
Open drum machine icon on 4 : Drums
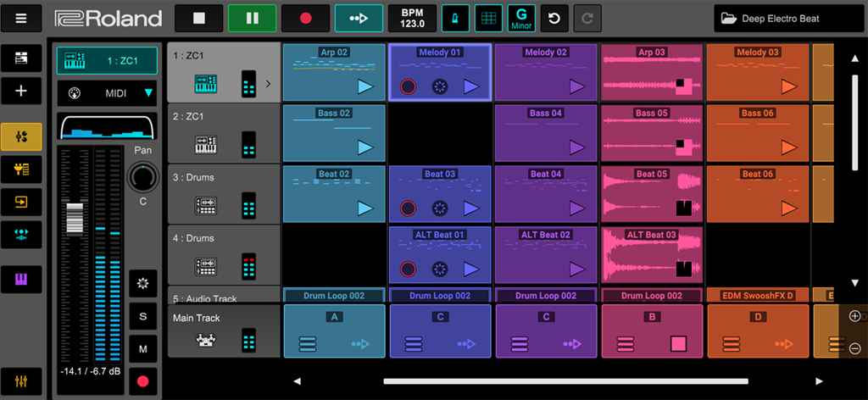[206, 267]
